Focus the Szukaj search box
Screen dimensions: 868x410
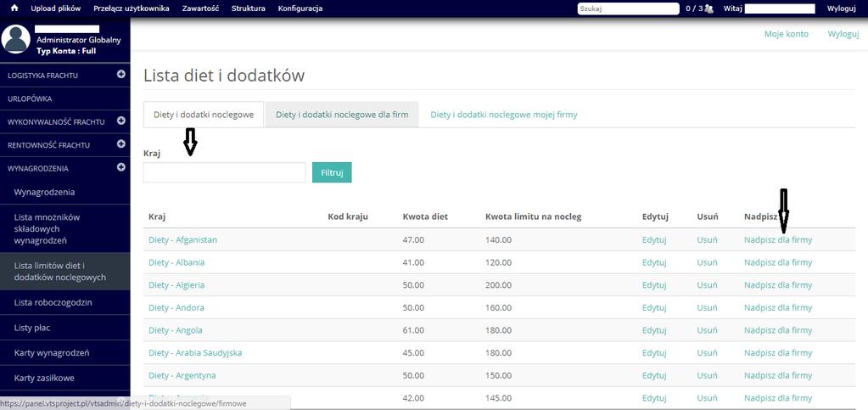coord(628,8)
